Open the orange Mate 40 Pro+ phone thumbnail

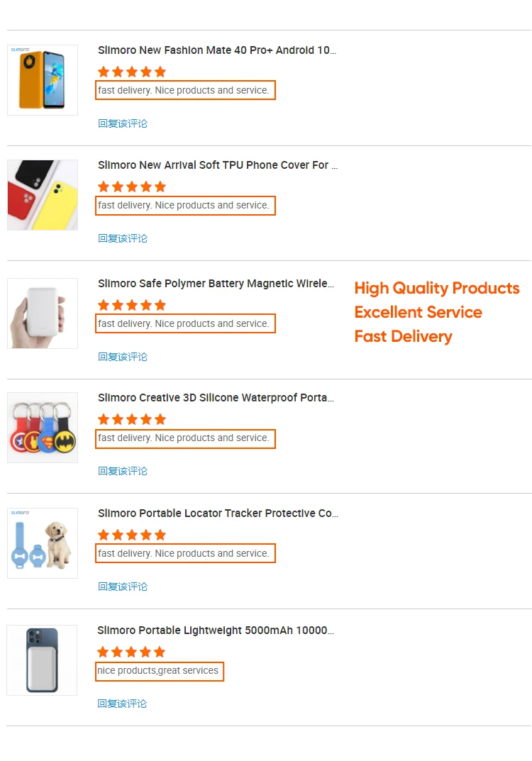(43, 80)
